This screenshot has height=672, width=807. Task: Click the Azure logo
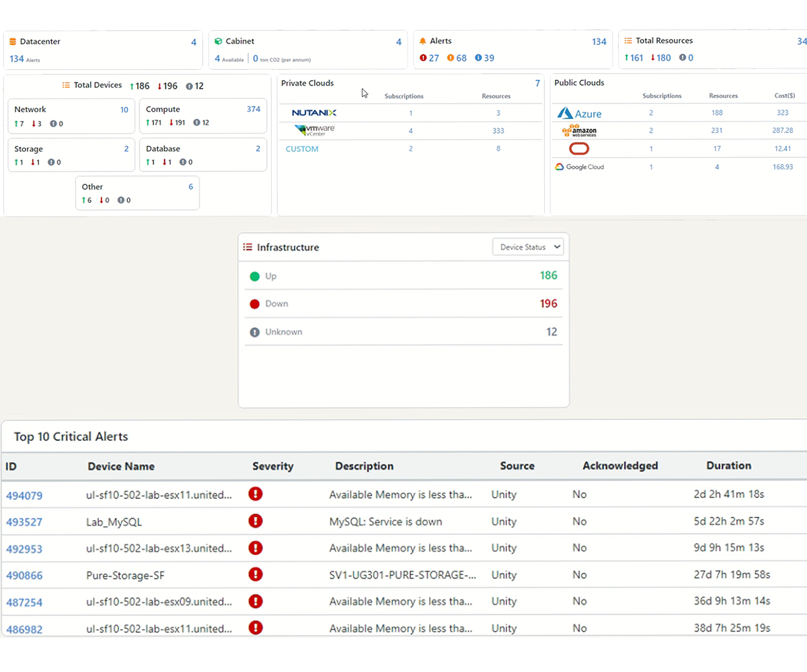coord(579,114)
